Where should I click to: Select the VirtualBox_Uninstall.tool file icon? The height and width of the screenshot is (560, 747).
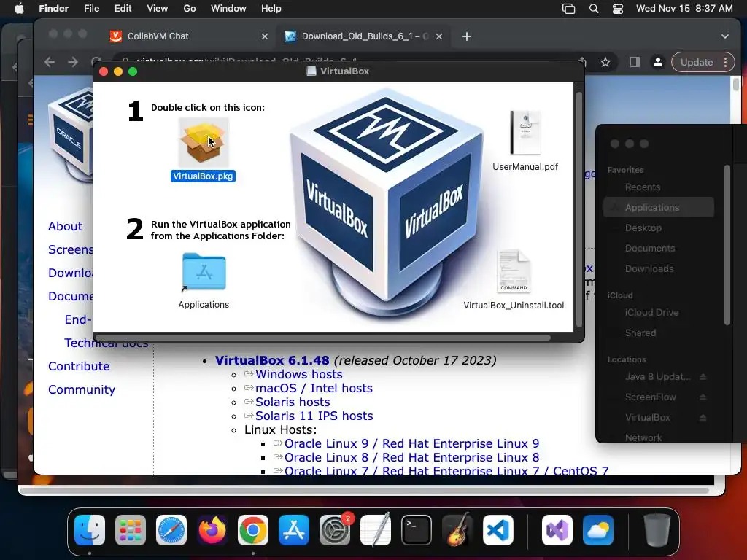tap(514, 271)
